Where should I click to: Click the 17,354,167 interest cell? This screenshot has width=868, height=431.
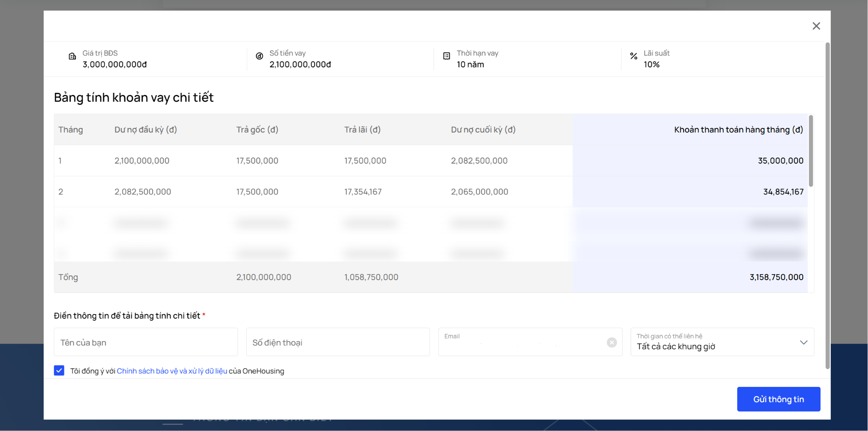tap(363, 192)
